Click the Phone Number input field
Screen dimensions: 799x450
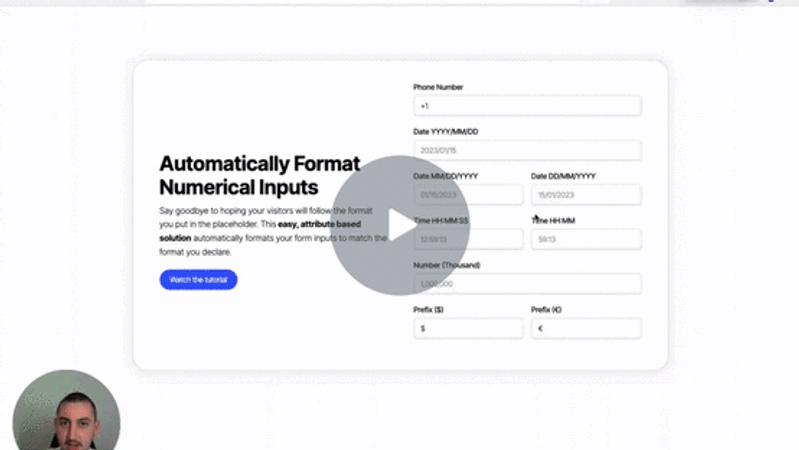(x=527, y=106)
